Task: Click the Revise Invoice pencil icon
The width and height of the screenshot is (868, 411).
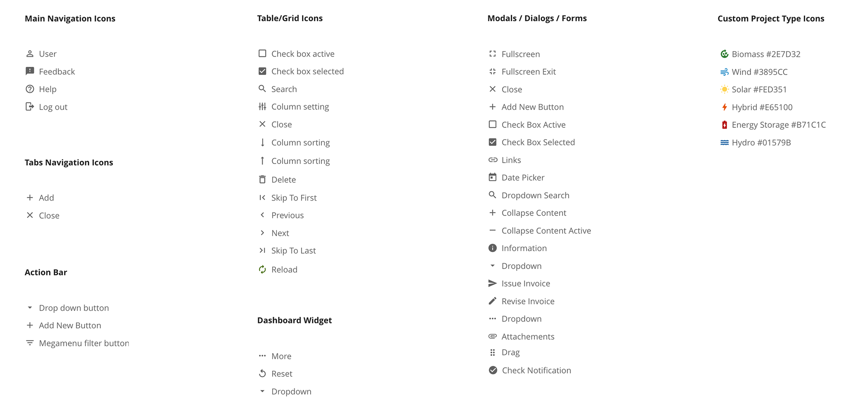Action: pyautogui.click(x=493, y=301)
